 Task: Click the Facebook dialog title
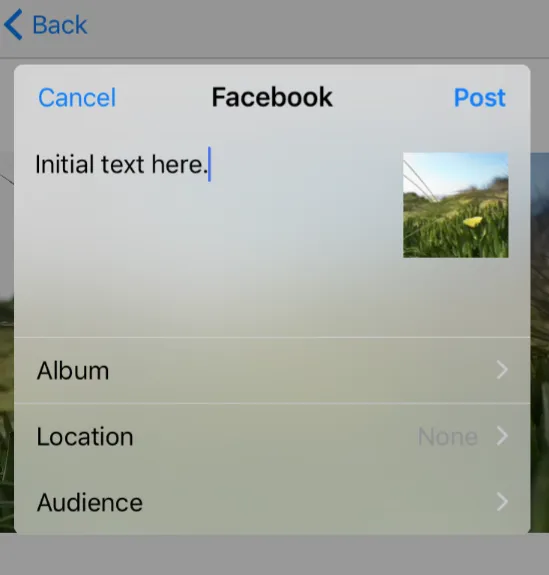(272, 97)
